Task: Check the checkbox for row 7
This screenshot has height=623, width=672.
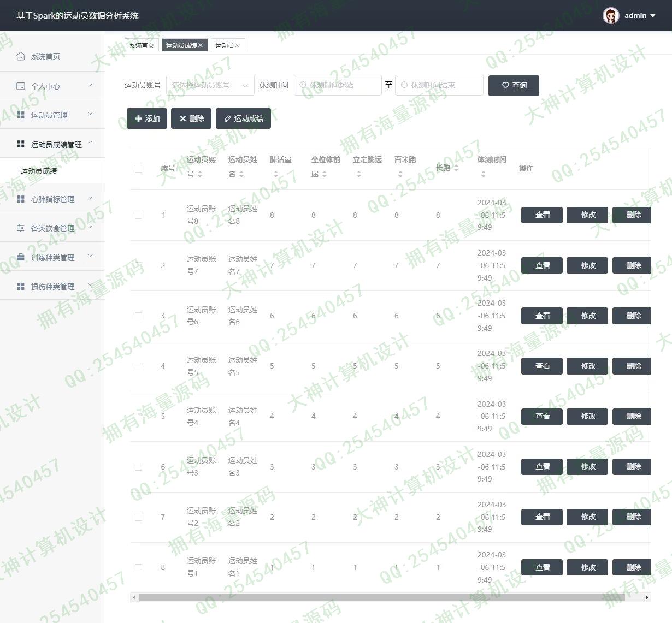Action: [x=138, y=517]
